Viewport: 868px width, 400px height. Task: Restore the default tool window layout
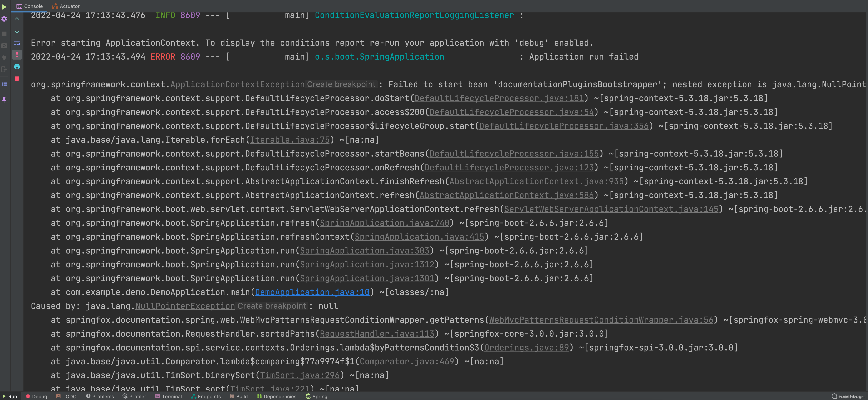4,84
